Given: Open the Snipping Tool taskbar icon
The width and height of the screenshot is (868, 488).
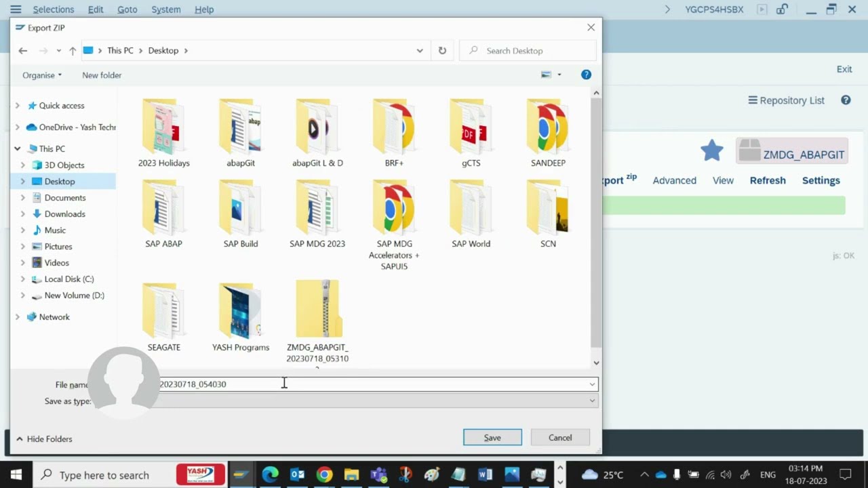Looking at the screenshot, I should pos(406,474).
